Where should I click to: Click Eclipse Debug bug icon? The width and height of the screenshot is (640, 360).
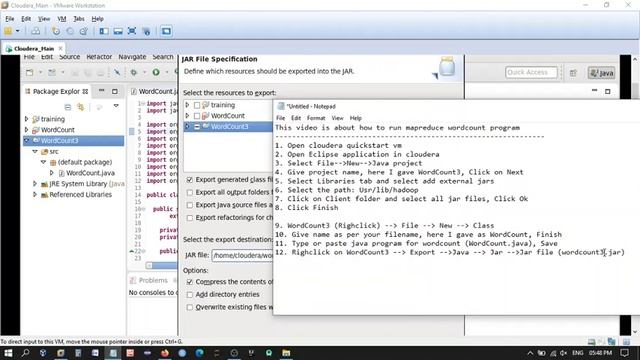click(x=133, y=73)
